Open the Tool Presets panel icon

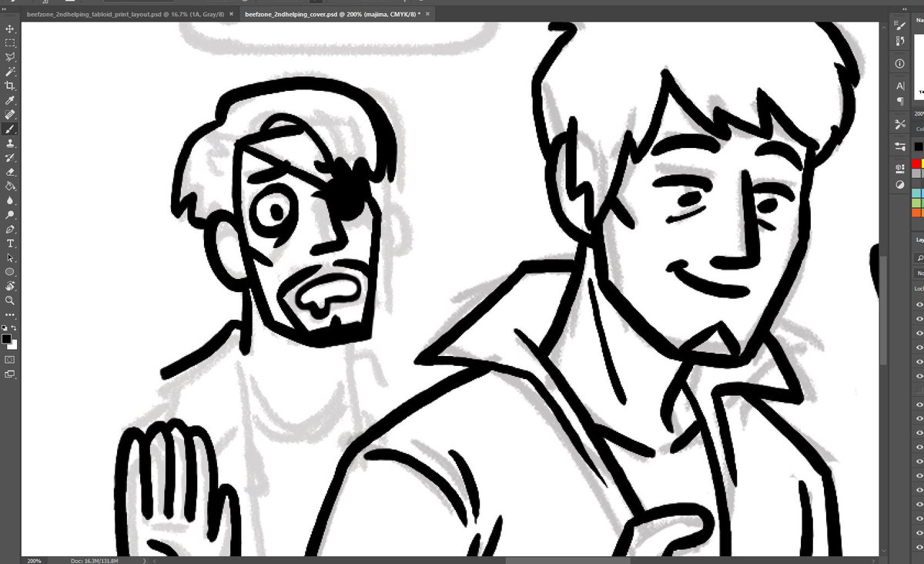coord(900,124)
